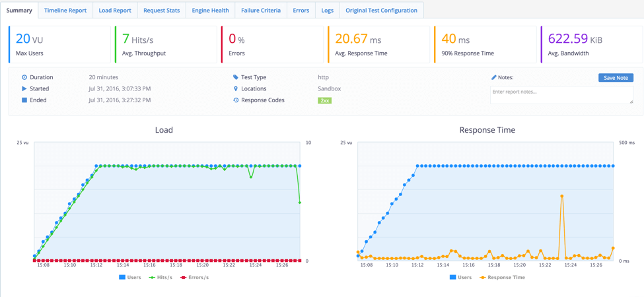Toggle Response Time series in legend

pyautogui.click(x=502, y=278)
